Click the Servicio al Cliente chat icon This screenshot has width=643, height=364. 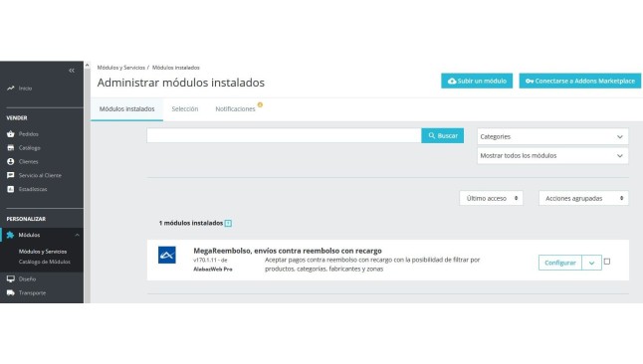click(x=10, y=175)
